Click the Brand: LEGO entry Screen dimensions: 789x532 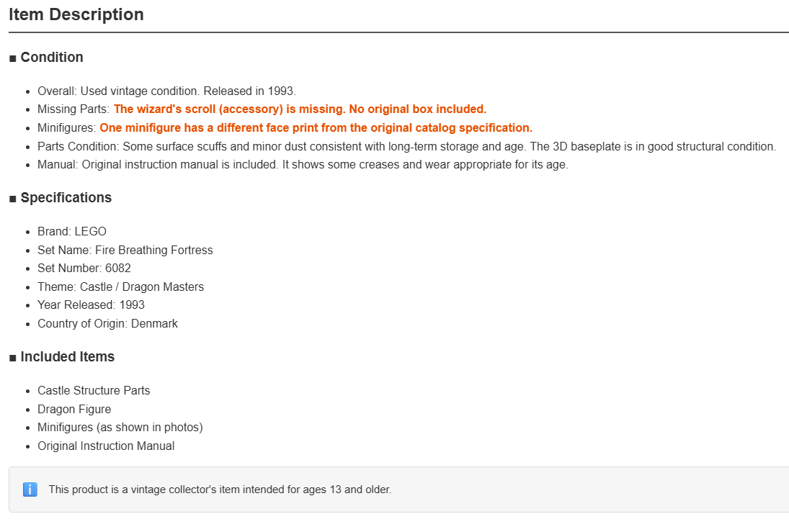click(x=72, y=231)
